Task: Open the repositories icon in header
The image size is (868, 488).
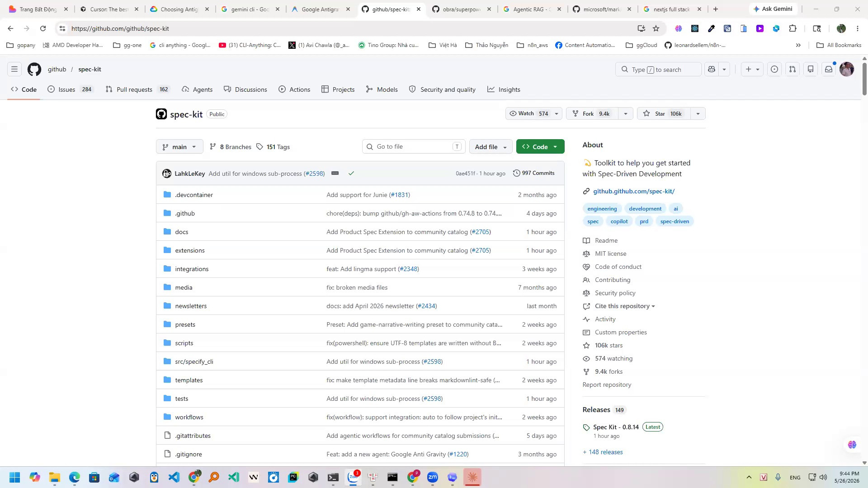Action: tap(811, 70)
